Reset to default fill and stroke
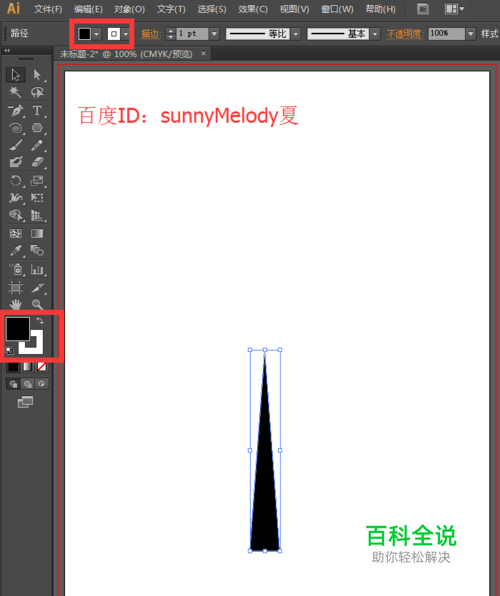 10,350
